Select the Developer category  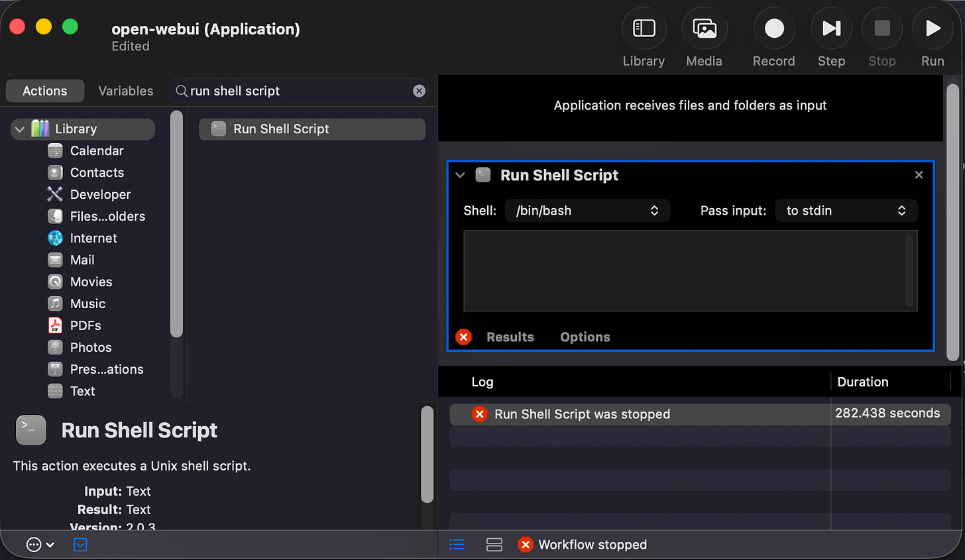100,195
